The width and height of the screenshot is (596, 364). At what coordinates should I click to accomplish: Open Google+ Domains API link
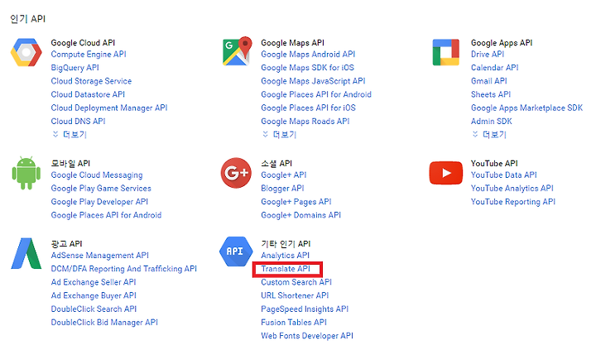(300, 215)
